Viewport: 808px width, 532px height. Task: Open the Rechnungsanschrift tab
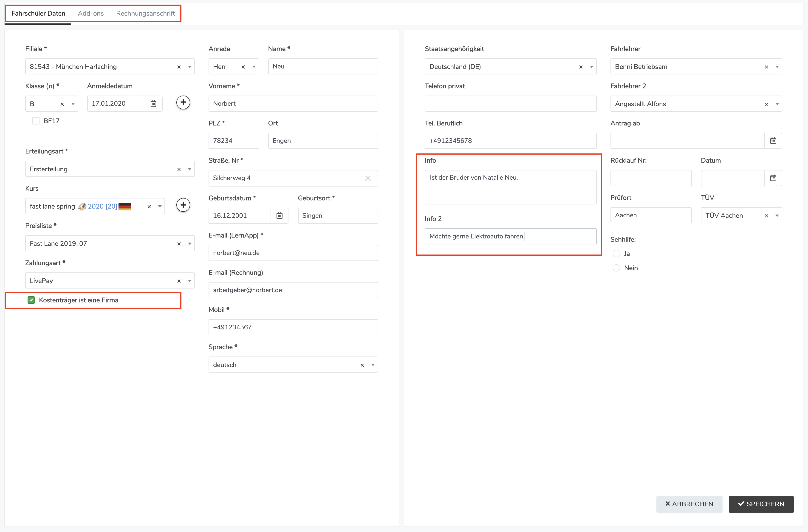click(145, 13)
